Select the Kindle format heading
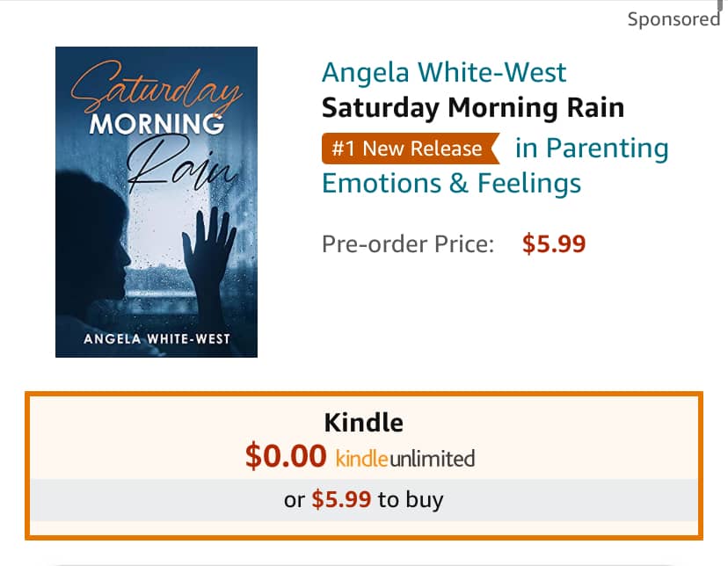This screenshot has height=566, width=728. (363, 423)
